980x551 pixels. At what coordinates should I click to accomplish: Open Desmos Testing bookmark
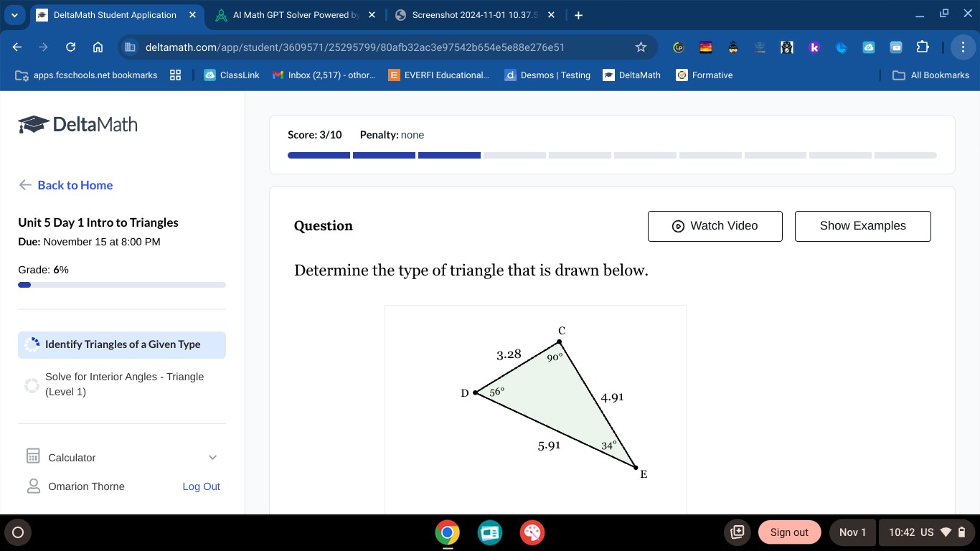pyautogui.click(x=547, y=75)
